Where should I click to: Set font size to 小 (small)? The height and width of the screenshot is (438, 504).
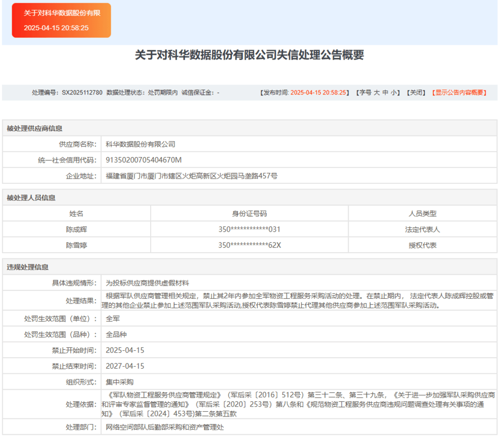pos(394,92)
